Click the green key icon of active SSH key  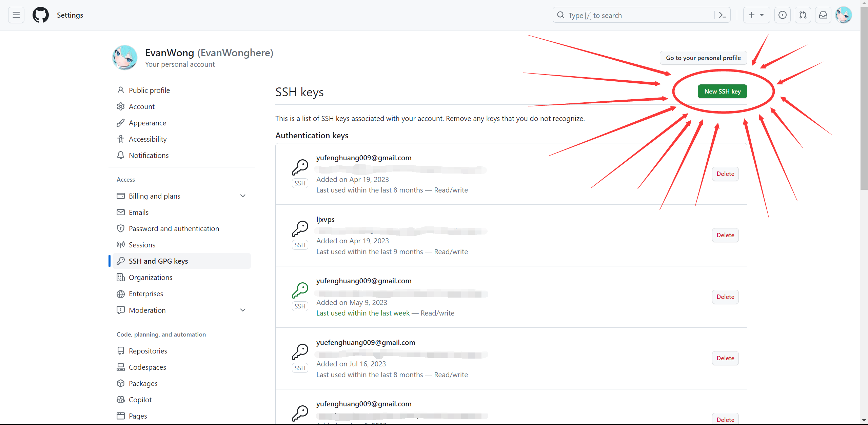click(x=300, y=290)
